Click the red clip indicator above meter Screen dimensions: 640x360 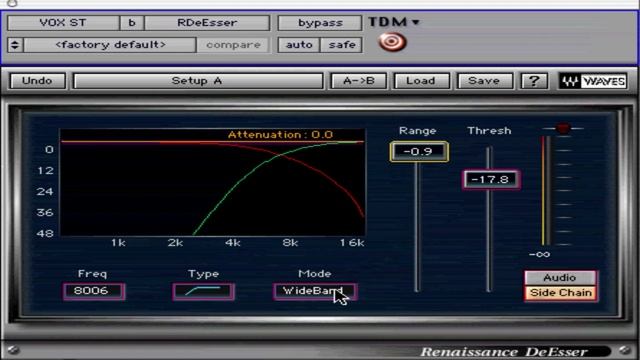coord(563,128)
